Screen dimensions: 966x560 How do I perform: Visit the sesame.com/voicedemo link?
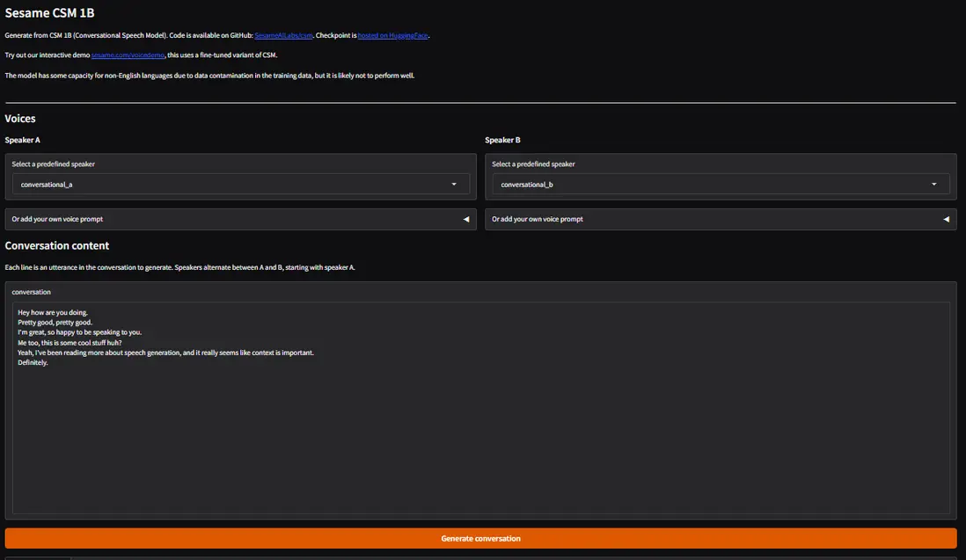click(128, 55)
